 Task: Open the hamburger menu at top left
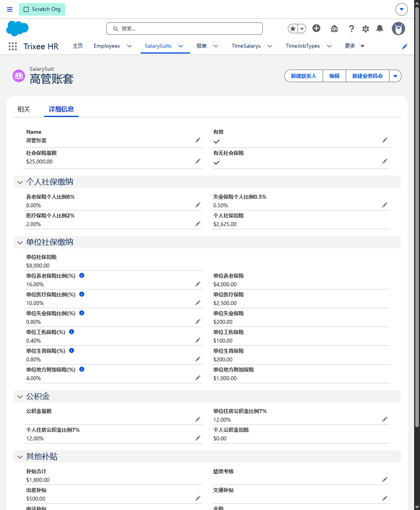tap(10, 9)
